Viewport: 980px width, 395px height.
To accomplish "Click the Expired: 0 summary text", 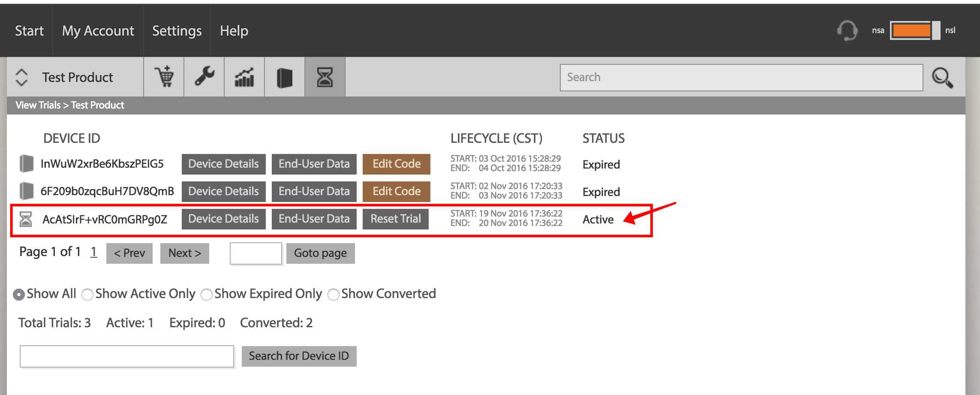I will (x=197, y=323).
